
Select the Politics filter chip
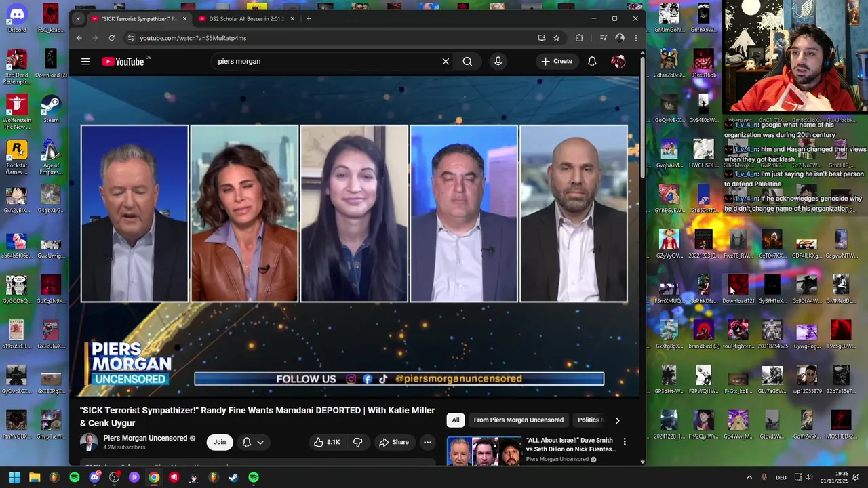[x=589, y=420]
